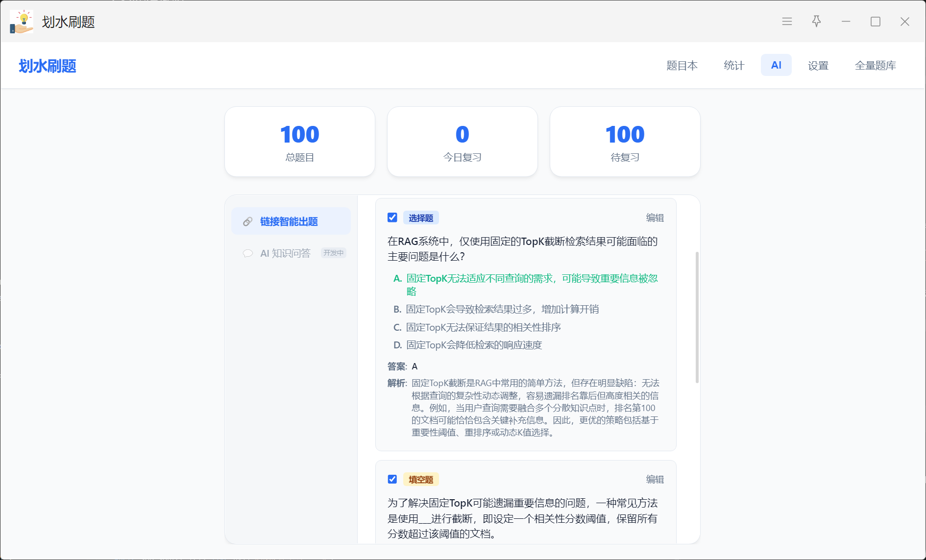Click 编辑 on the 填空题 card
The width and height of the screenshot is (926, 560).
[655, 480]
